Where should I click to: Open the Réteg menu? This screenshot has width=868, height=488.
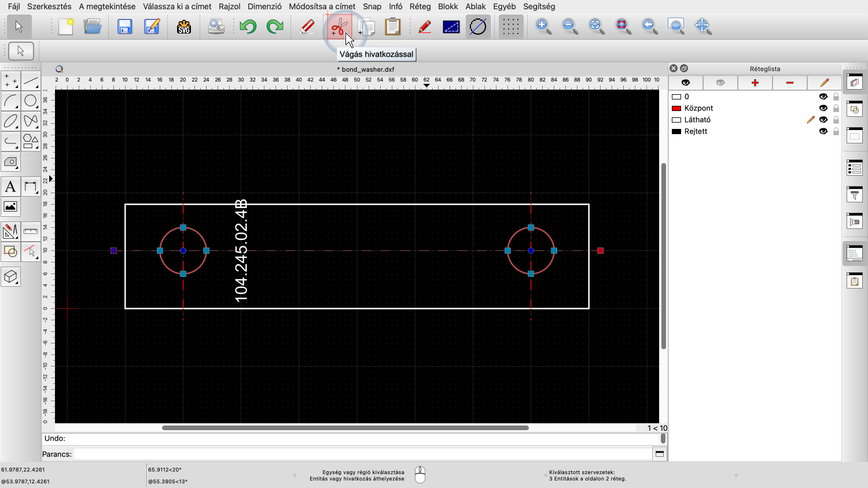[x=420, y=6]
